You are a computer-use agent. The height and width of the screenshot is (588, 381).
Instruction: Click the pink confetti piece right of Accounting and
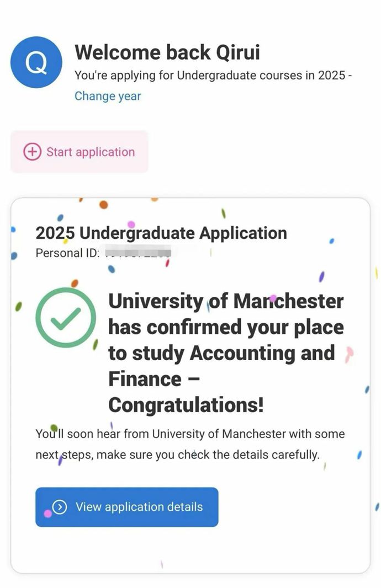[349, 354]
